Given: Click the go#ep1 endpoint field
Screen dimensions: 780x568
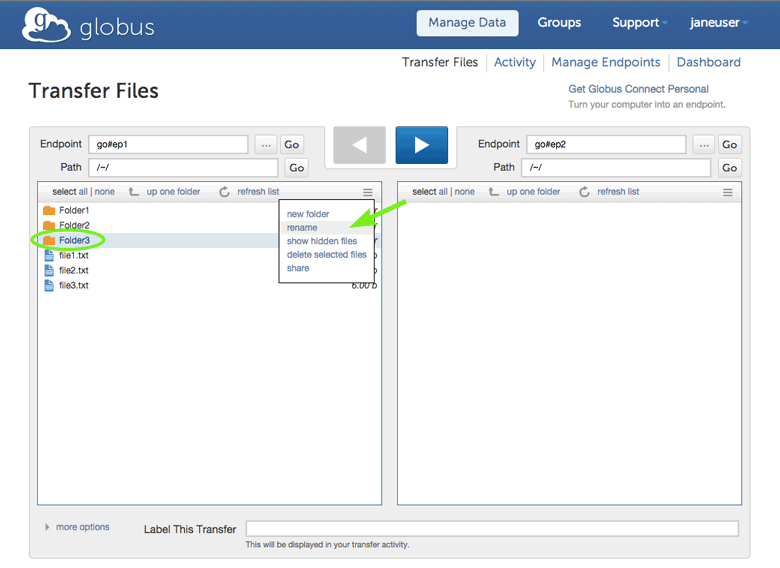Looking at the screenshot, I should click(168, 145).
